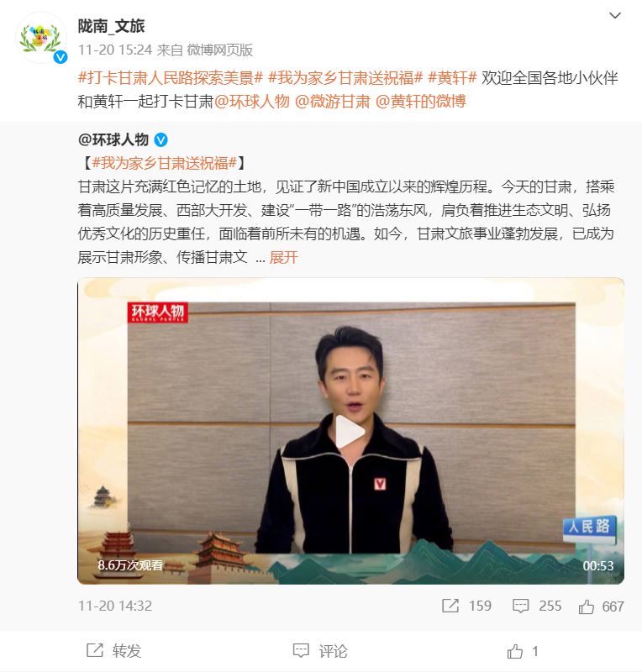Open hashtag #打卡甘肃人民路探索美景#

pyautogui.click(x=171, y=78)
